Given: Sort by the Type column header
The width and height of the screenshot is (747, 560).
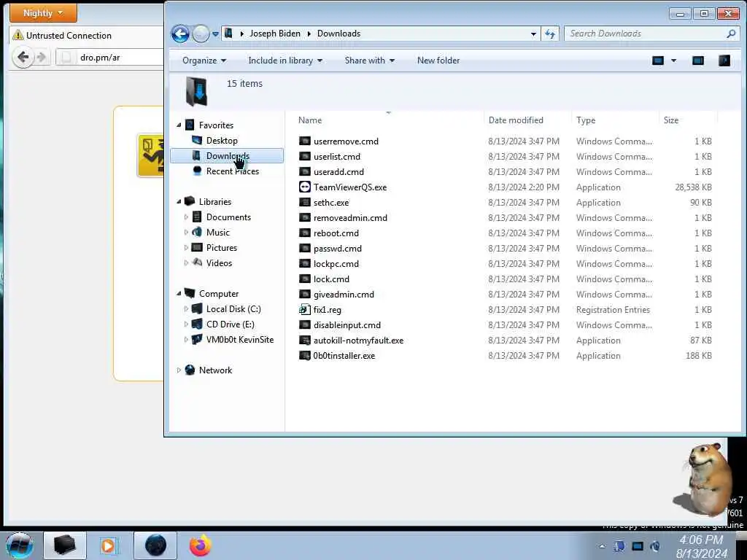Looking at the screenshot, I should (586, 120).
